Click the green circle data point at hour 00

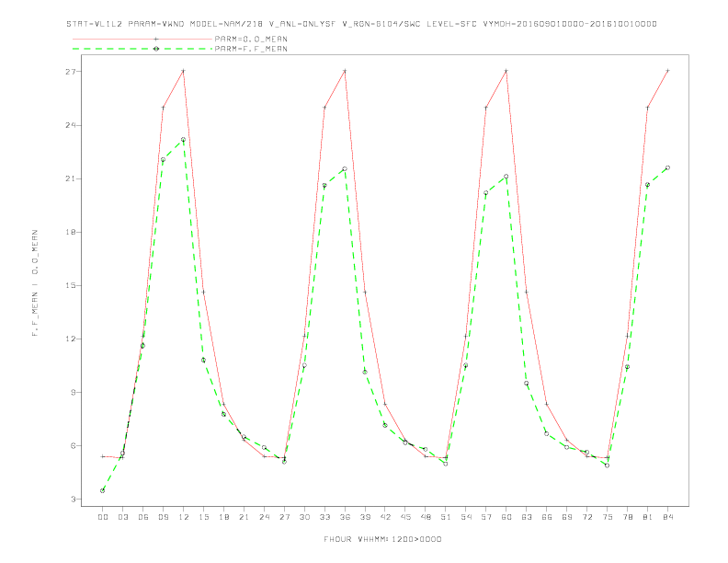(x=103, y=490)
